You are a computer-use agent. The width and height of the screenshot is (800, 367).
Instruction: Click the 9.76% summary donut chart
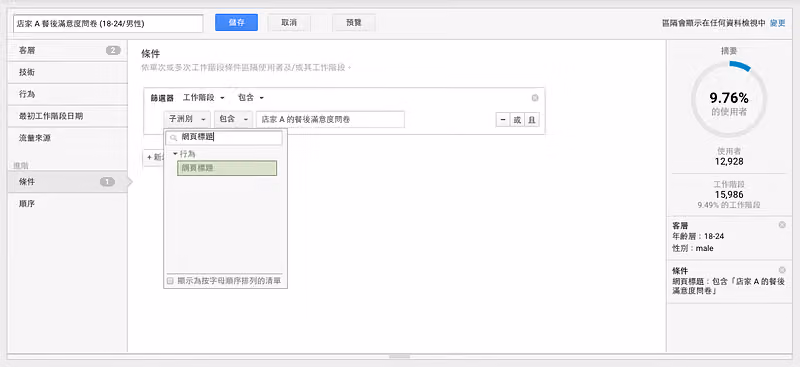(729, 99)
